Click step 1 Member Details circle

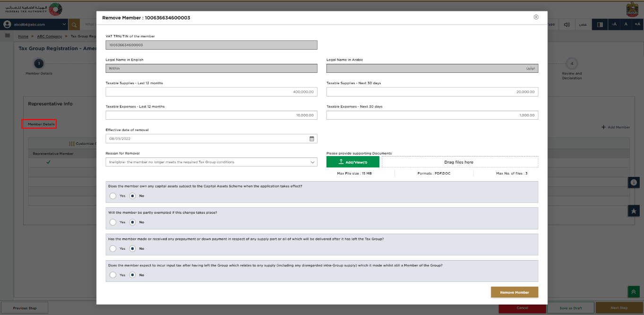pyautogui.click(x=39, y=63)
